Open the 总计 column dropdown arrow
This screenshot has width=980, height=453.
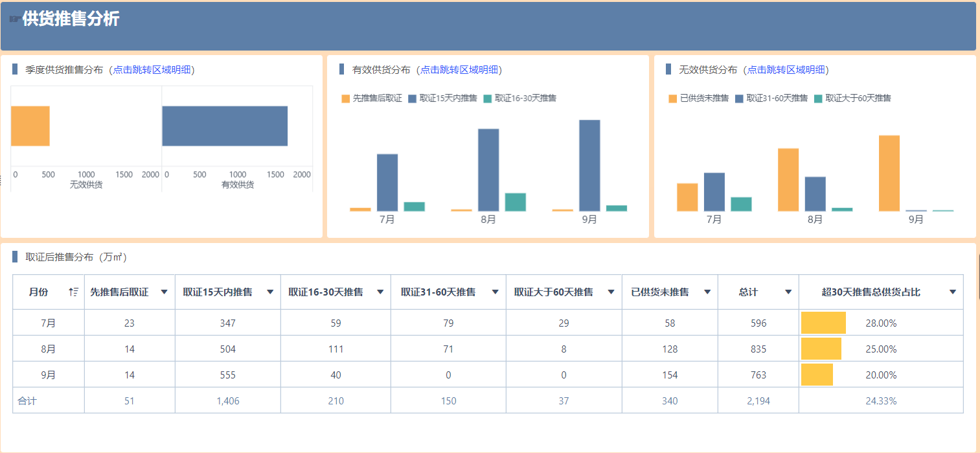point(788,292)
